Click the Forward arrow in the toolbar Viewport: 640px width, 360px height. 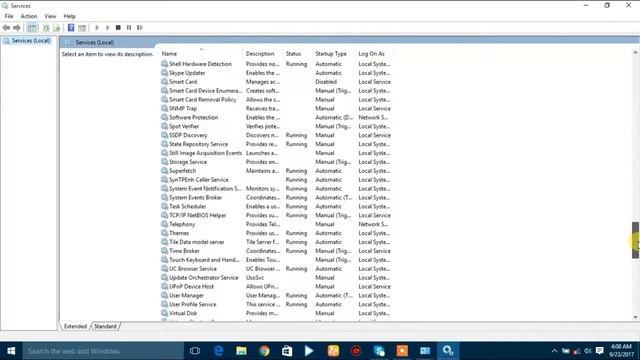(17, 28)
